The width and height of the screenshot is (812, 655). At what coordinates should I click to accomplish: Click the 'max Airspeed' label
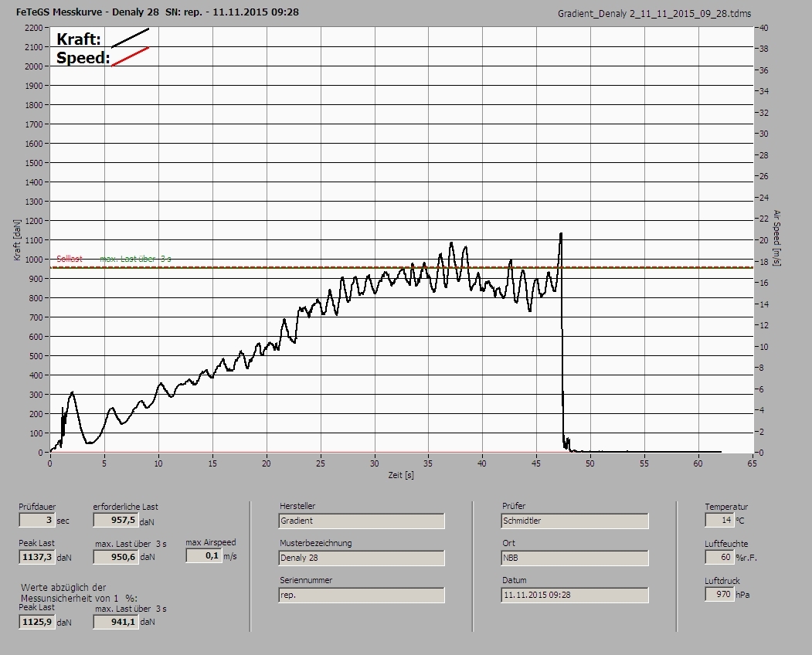click(x=211, y=542)
